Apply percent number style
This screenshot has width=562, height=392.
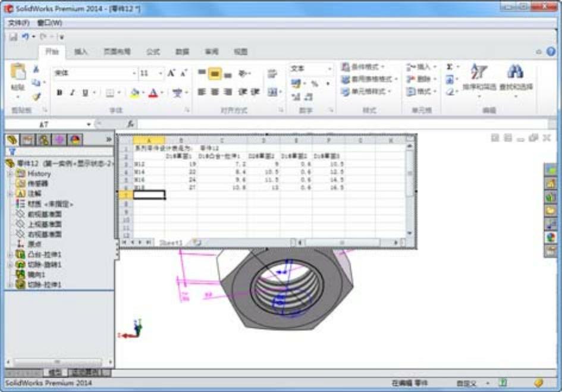coord(315,84)
